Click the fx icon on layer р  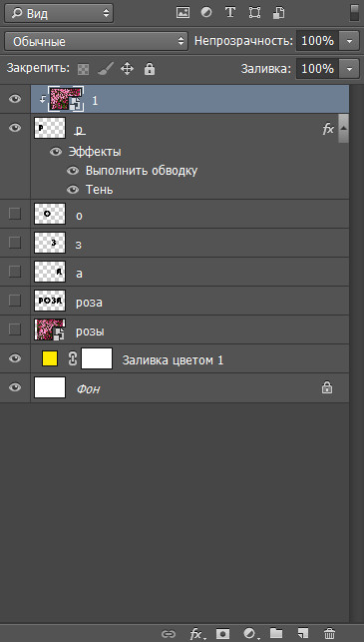[x=328, y=130]
